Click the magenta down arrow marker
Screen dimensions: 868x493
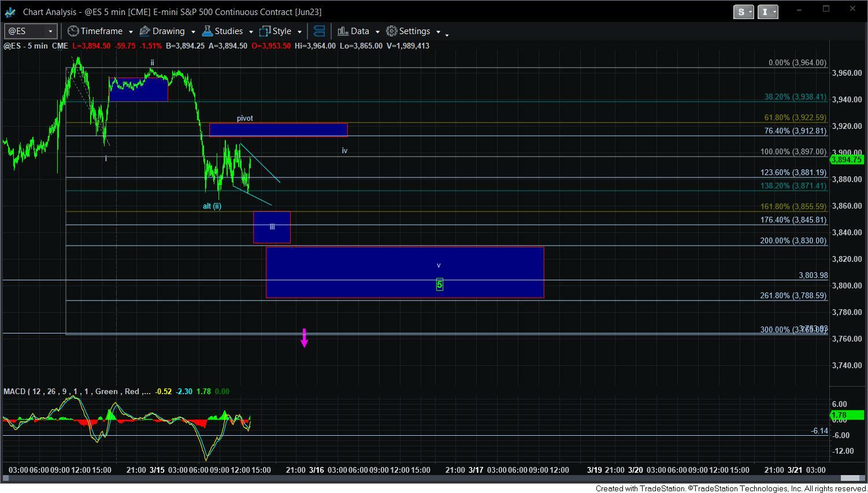click(304, 338)
